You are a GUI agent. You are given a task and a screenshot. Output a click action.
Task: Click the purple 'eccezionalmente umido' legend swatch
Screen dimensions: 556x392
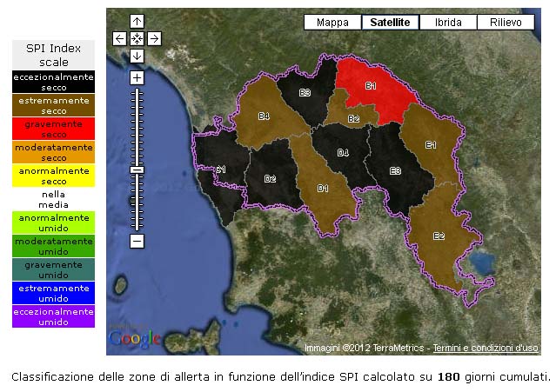coord(53,316)
